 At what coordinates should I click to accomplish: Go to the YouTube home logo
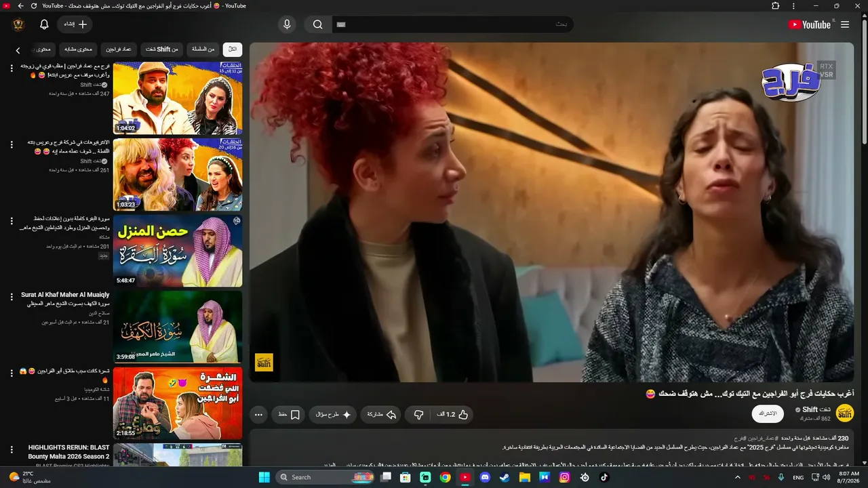click(x=810, y=24)
